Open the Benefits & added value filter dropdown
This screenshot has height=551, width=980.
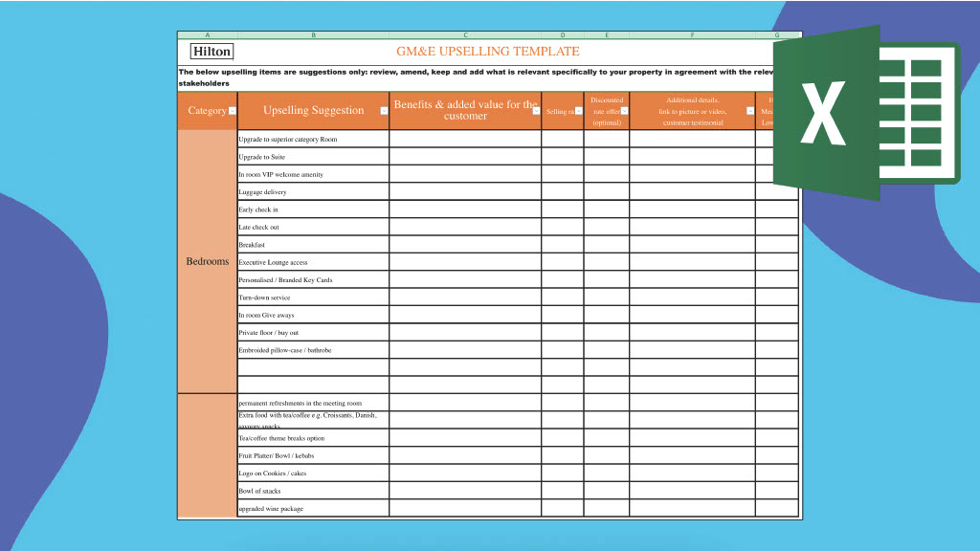pyautogui.click(x=536, y=111)
